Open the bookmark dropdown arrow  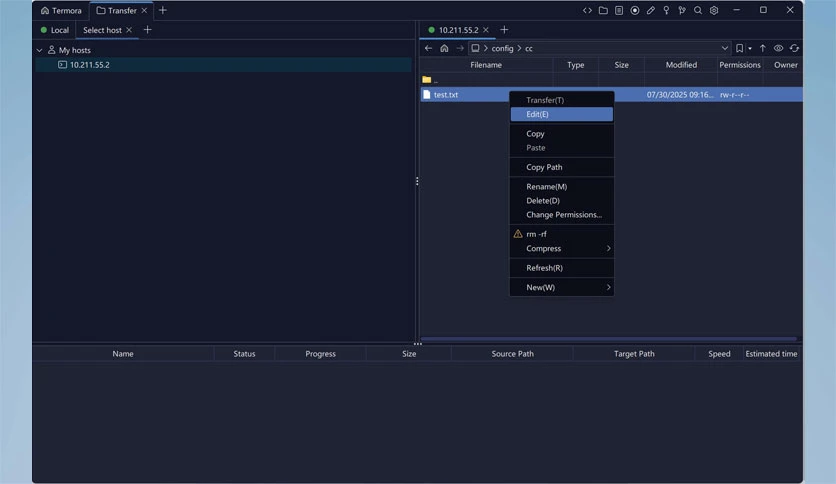click(x=750, y=49)
